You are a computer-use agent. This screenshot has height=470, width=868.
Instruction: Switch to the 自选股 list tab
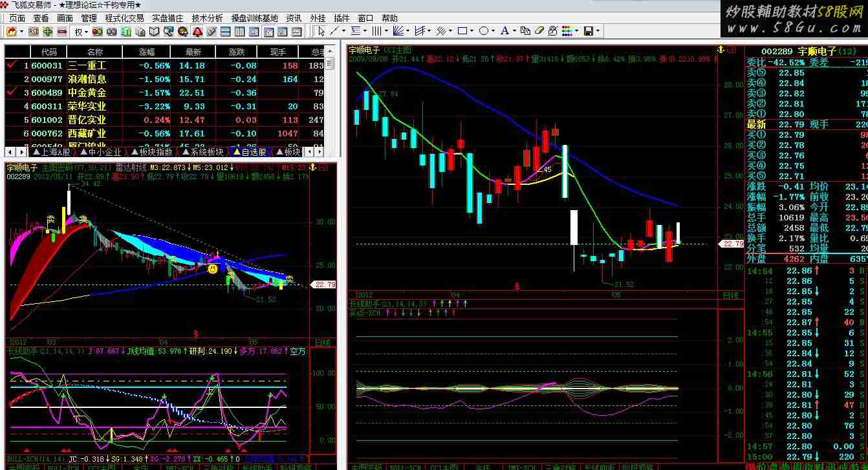[x=250, y=152]
